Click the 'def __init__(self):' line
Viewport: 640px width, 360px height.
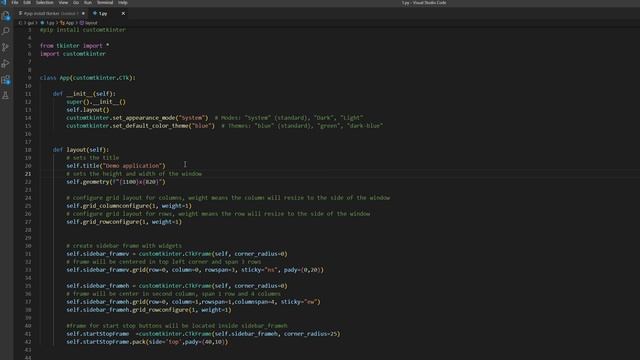click(x=84, y=94)
